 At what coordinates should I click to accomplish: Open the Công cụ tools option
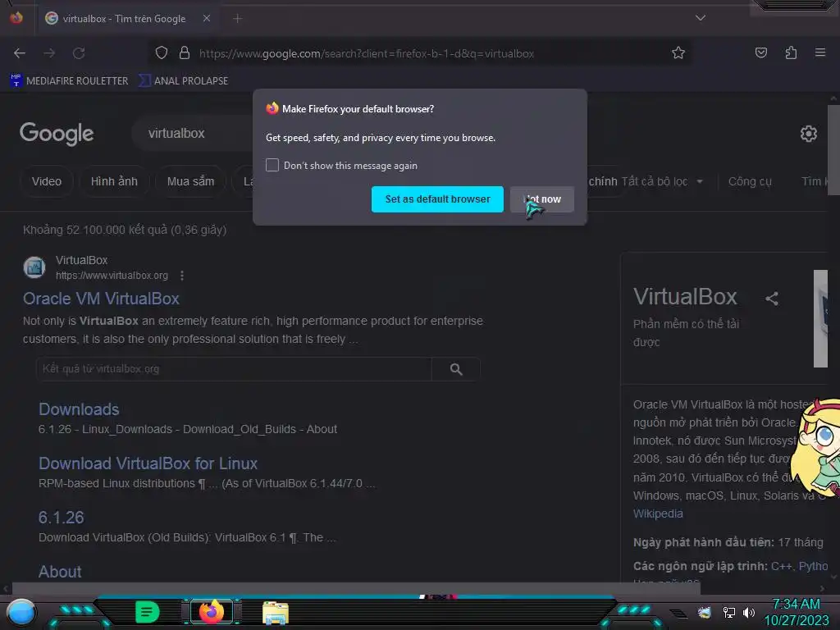750,181
